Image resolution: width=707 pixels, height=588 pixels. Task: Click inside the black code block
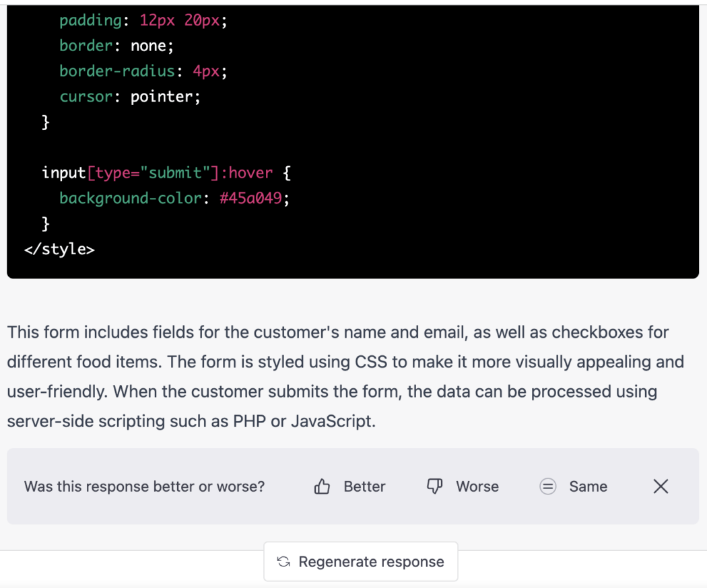point(404,135)
